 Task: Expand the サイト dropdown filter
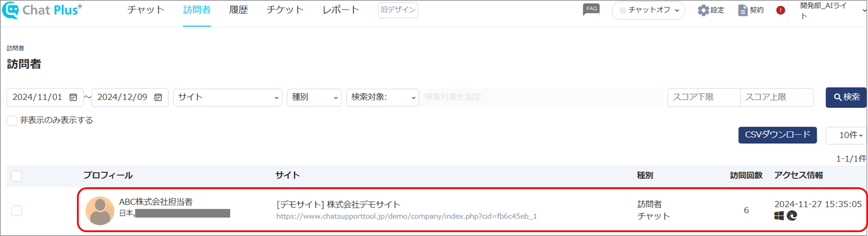coord(227,97)
